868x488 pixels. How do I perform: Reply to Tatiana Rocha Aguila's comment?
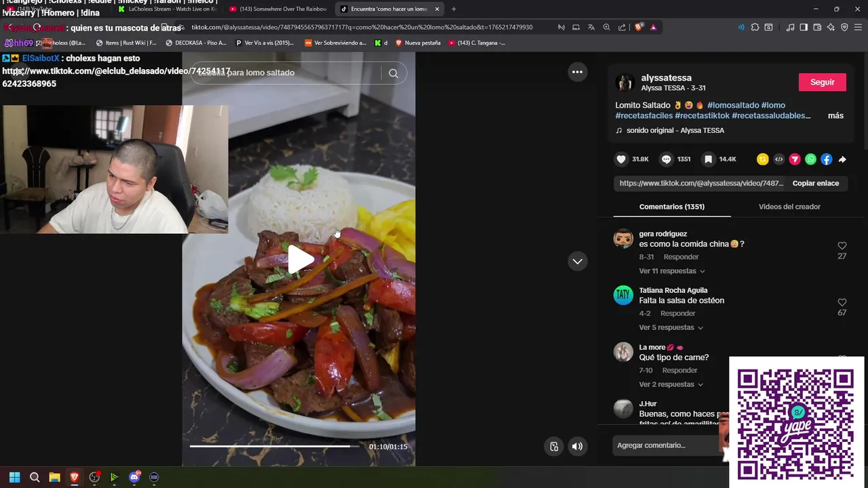(x=677, y=313)
